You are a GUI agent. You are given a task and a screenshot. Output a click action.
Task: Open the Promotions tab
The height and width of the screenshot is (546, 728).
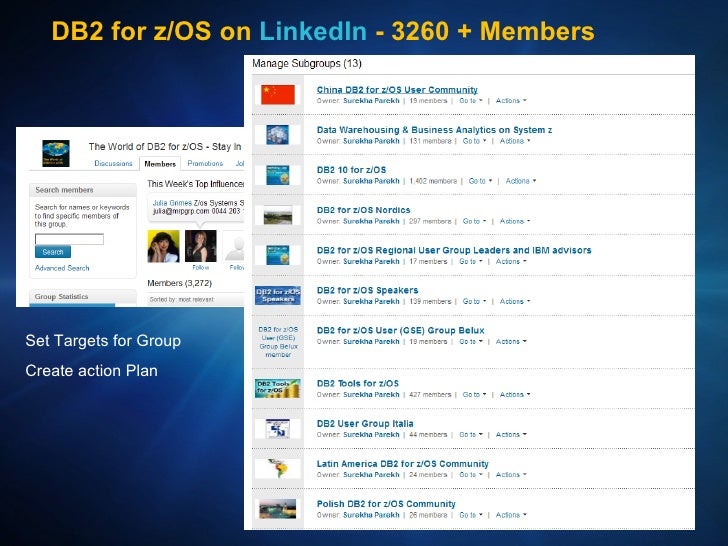[x=205, y=163]
